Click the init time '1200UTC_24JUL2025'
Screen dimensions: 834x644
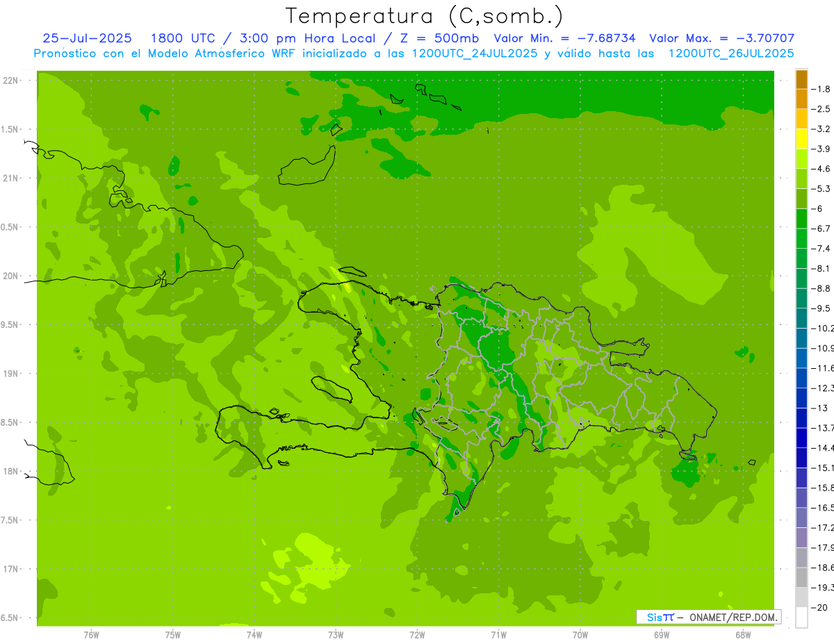[x=475, y=53]
